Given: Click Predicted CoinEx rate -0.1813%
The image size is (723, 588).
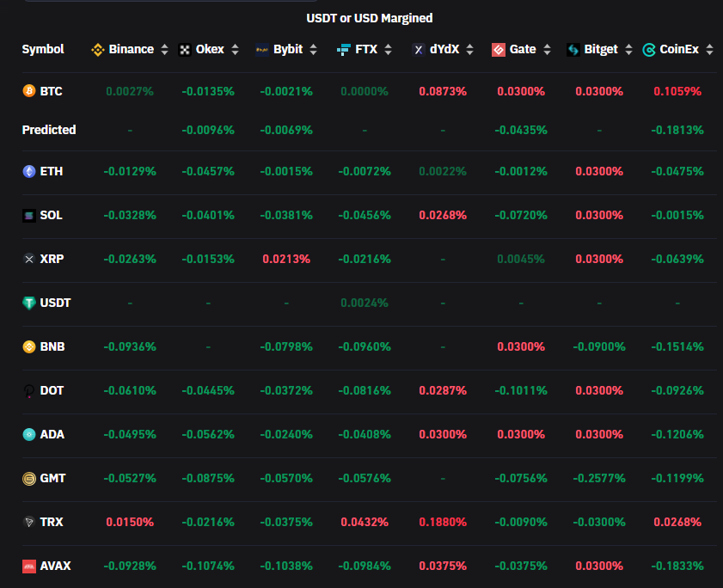Looking at the screenshot, I should [677, 130].
